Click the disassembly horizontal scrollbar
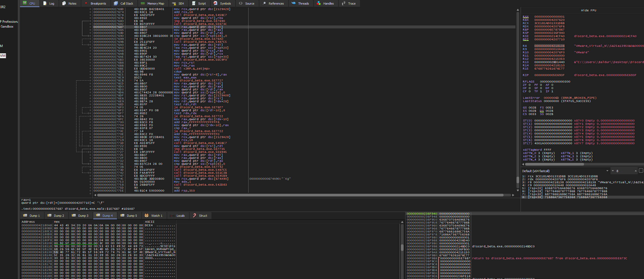The height and width of the screenshot is (279, 644). (300, 195)
